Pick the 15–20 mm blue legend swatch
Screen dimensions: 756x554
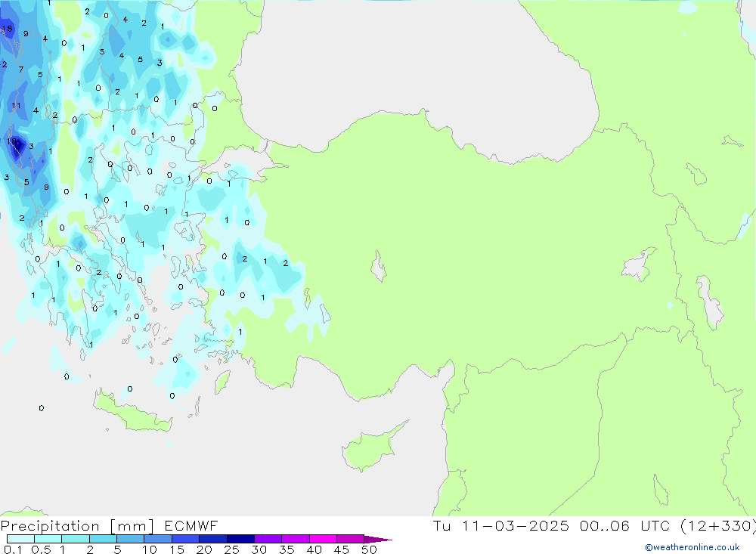click(186, 539)
